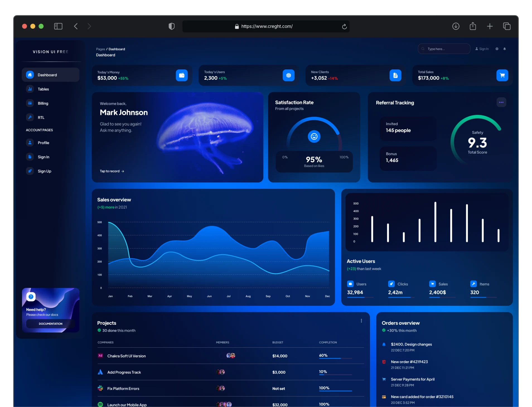
Task: Click the document icon on New Clients card
Action: [395, 75]
